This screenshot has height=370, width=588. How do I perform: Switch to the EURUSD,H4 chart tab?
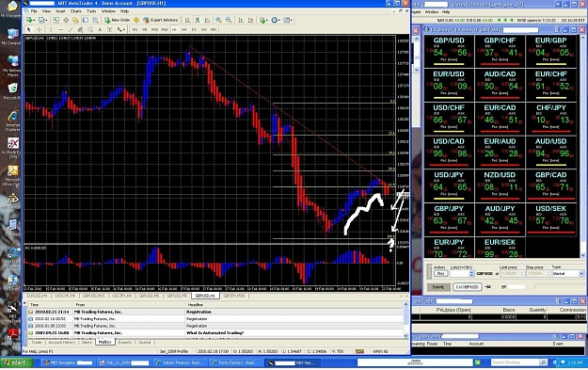(37, 296)
